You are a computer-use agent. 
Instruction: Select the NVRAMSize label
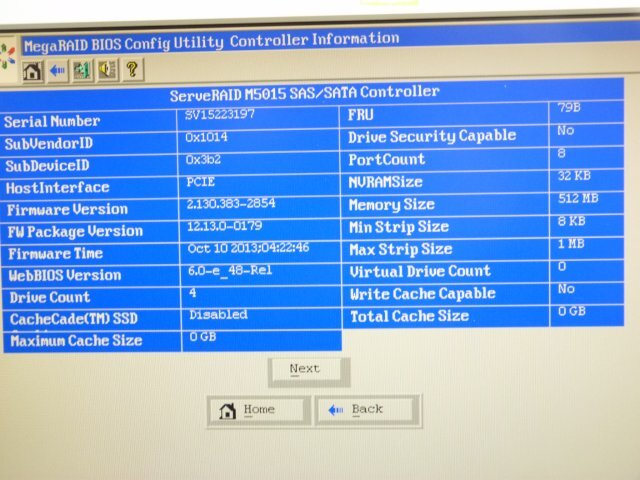coord(385,182)
